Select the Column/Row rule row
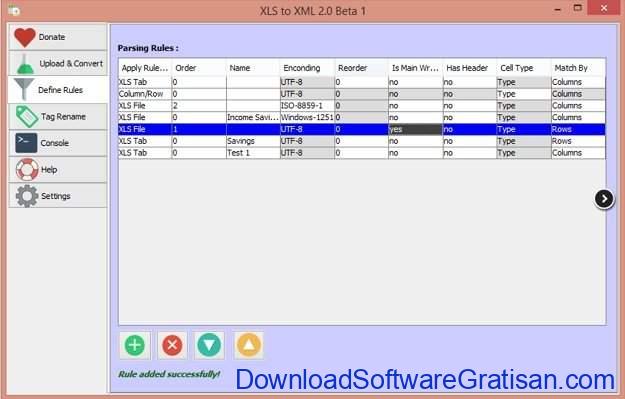625x399 pixels. [x=362, y=94]
